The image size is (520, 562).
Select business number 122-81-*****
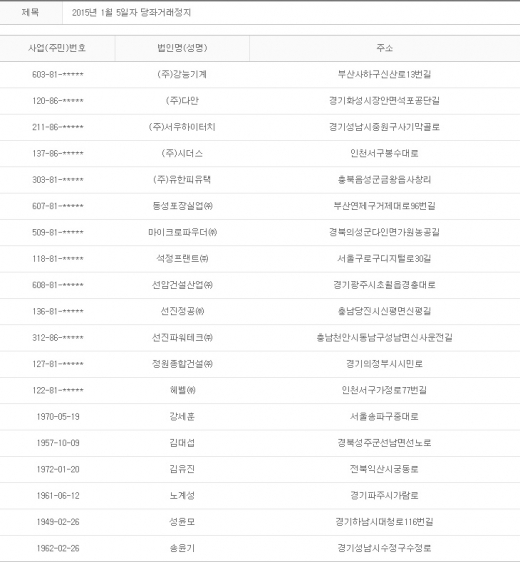[58, 390]
